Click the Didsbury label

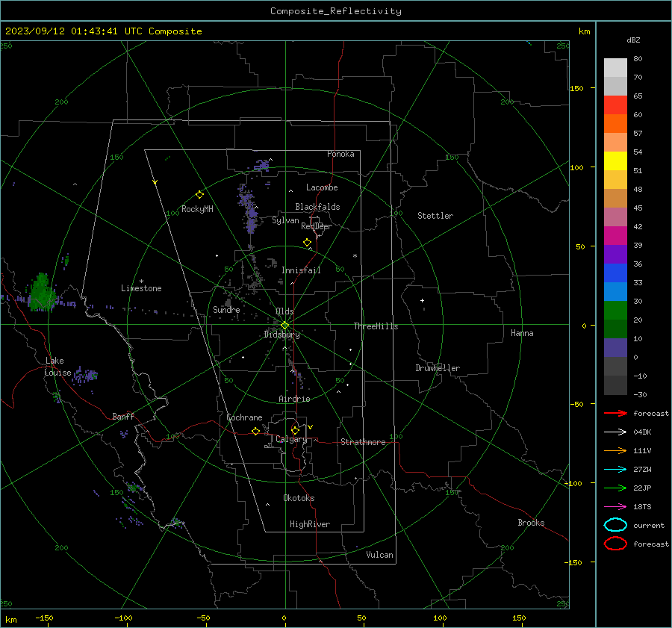tap(281, 335)
